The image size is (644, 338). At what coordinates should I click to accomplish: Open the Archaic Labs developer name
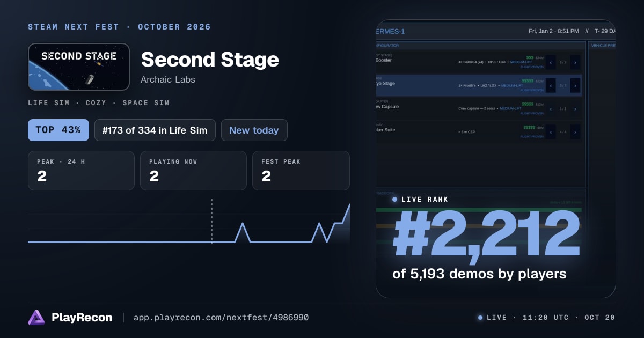pos(168,79)
